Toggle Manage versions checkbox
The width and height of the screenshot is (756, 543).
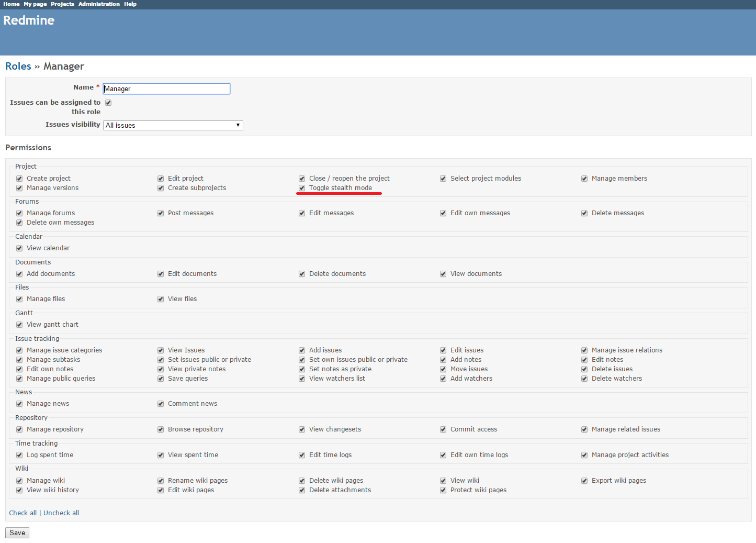coord(19,188)
